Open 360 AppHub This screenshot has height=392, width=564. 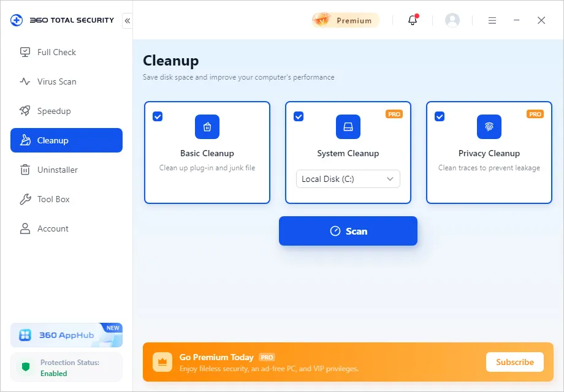pos(67,335)
